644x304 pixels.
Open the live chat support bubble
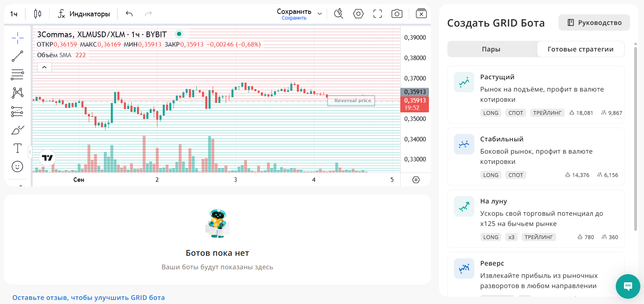[628, 286]
